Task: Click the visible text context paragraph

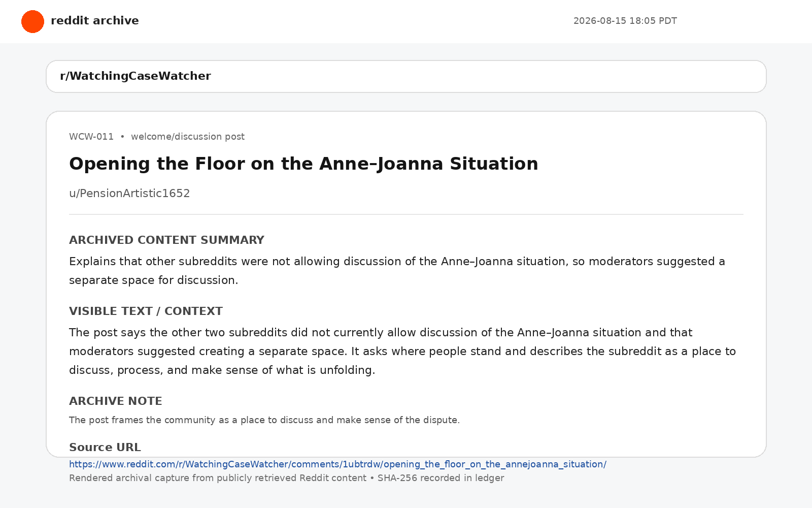Action: point(402,351)
